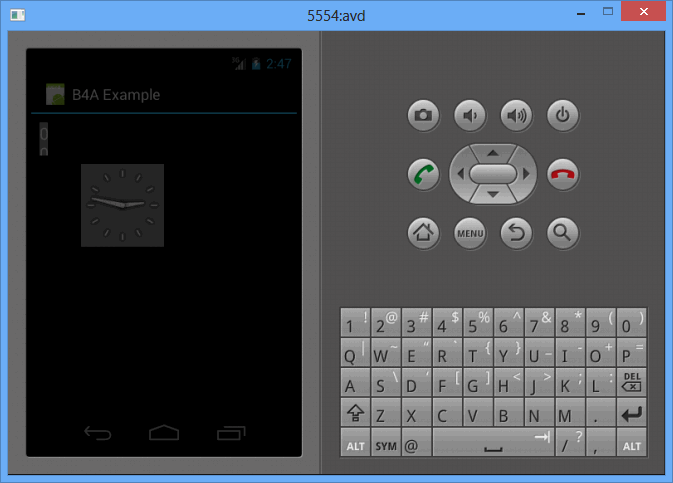Click the right ALT key

[632, 442]
